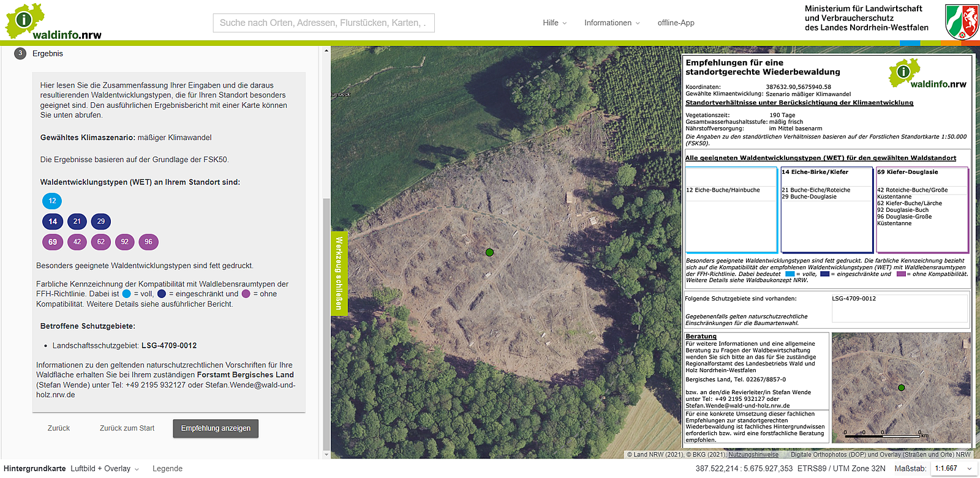
Task: Close the tool panel via Werkzeug schließen
Action: point(339,273)
